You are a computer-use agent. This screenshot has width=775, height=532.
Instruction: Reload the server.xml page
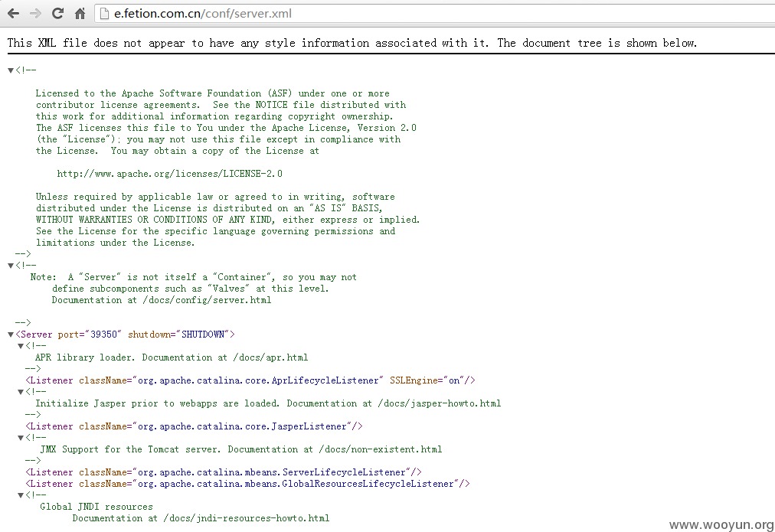(x=57, y=13)
